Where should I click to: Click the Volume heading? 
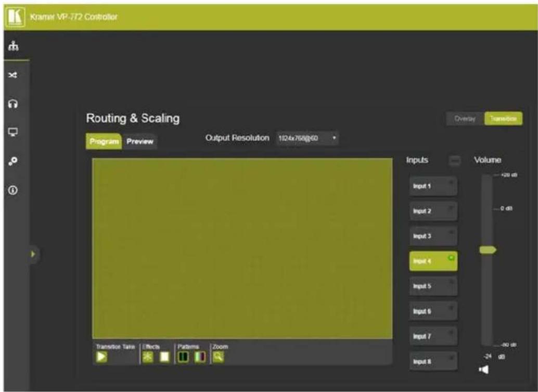click(488, 160)
